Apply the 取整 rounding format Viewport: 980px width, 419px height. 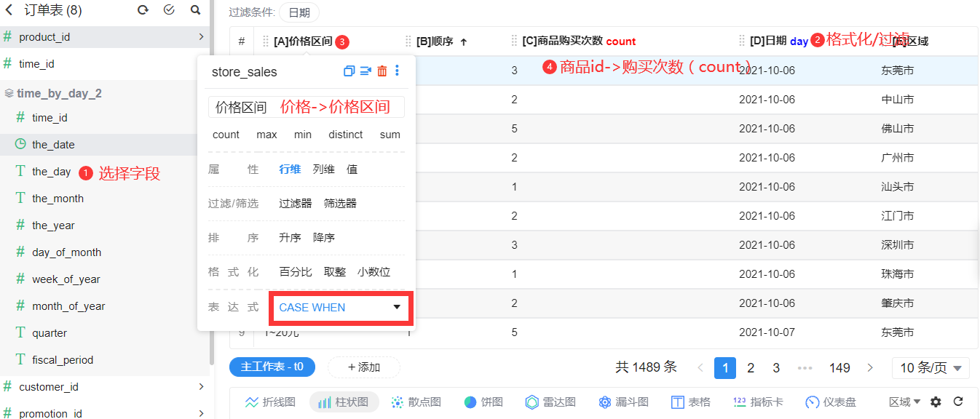(335, 271)
